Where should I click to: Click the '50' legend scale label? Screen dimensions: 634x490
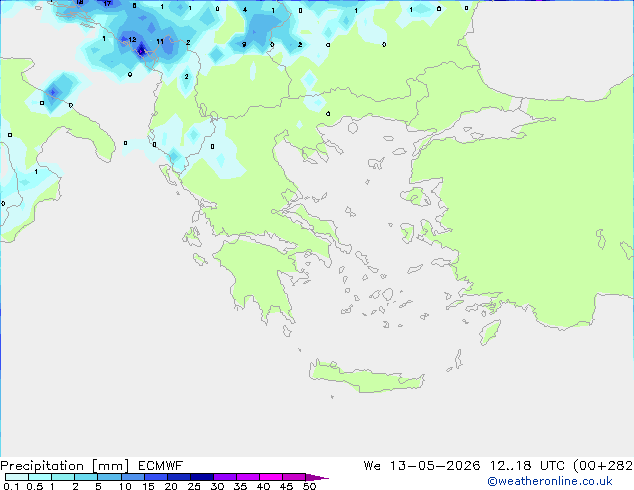point(309,486)
